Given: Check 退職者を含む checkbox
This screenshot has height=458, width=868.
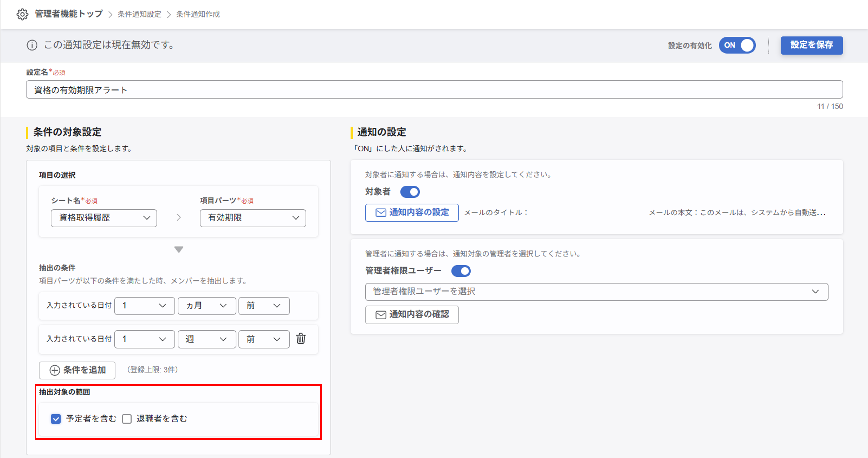Looking at the screenshot, I should (x=127, y=419).
